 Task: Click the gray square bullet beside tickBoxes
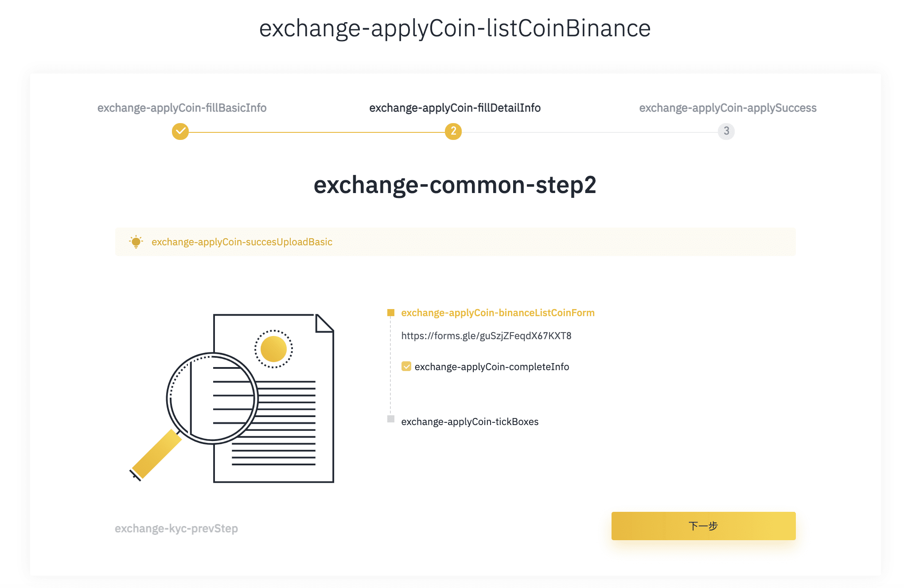(x=390, y=419)
